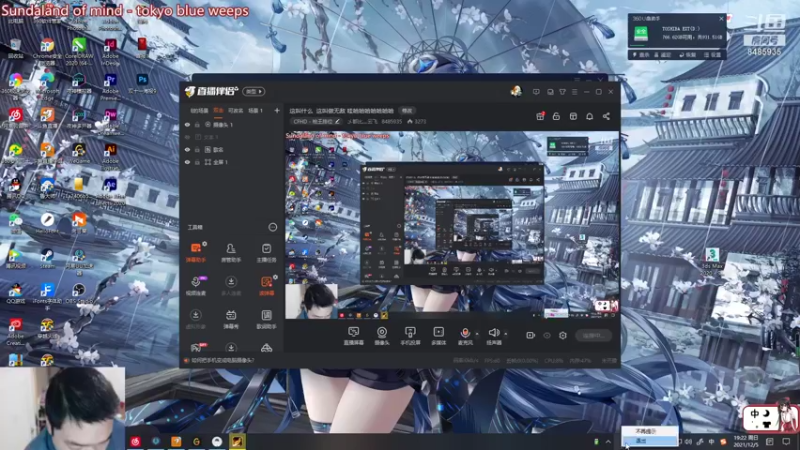The width and height of the screenshot is (800, 450).
Task: Open the gift box icon with red badge
Action: pos(540,116)
